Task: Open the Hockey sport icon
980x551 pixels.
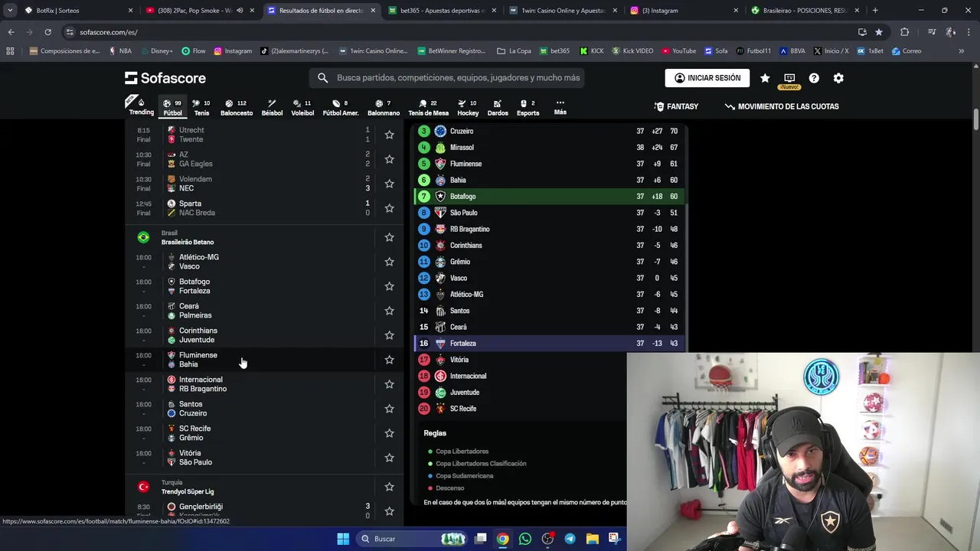Action: (468, 107)
